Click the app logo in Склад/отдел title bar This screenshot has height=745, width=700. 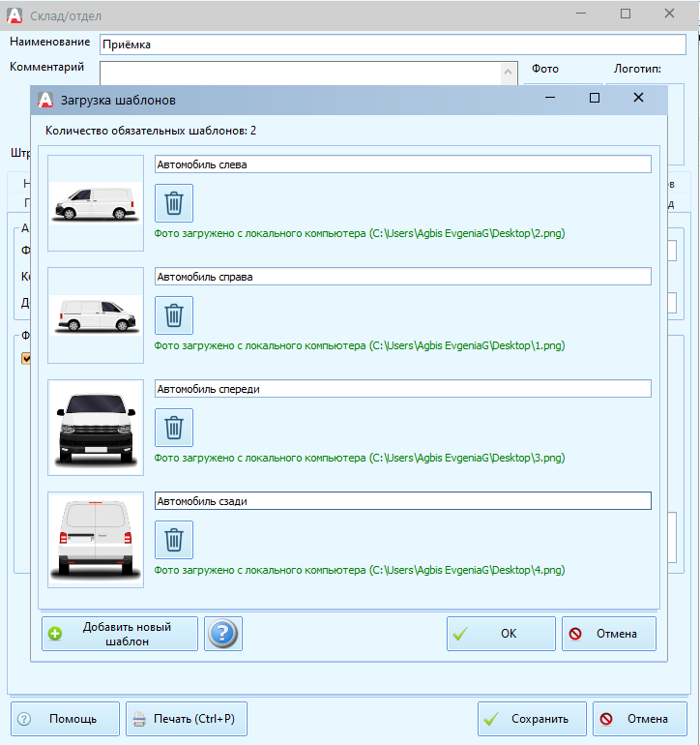pyautogui.click(x=15, y=15)
